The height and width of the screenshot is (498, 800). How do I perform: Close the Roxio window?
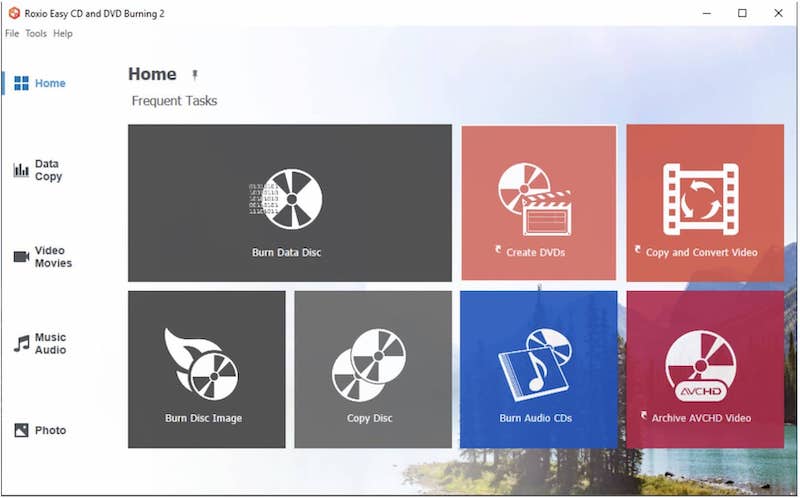(x=778, y=13)
